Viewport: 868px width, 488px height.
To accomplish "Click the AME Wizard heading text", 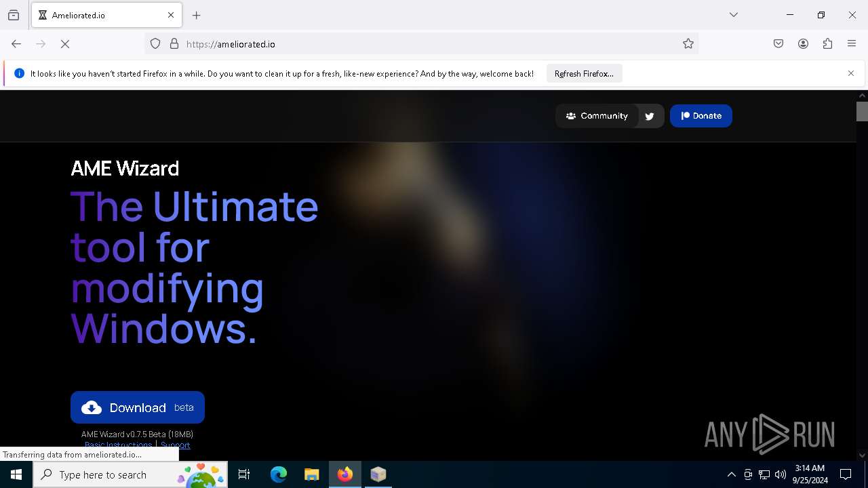I will 125,168.
